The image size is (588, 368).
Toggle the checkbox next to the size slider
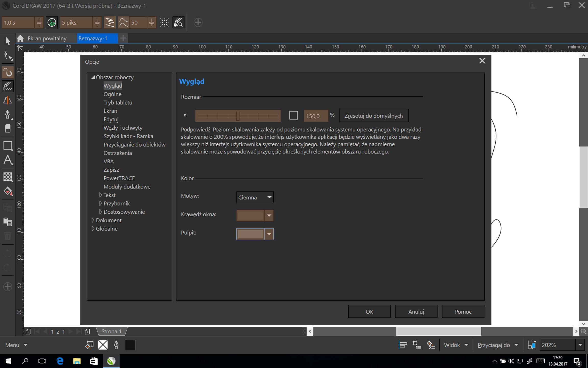pyautogui.click(x=293, y=116)
